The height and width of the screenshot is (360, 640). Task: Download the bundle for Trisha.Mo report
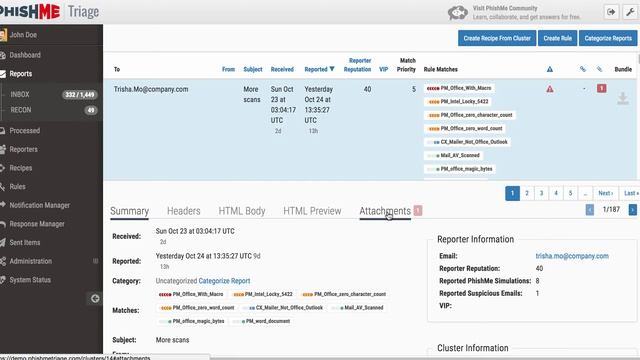point(623,99)
